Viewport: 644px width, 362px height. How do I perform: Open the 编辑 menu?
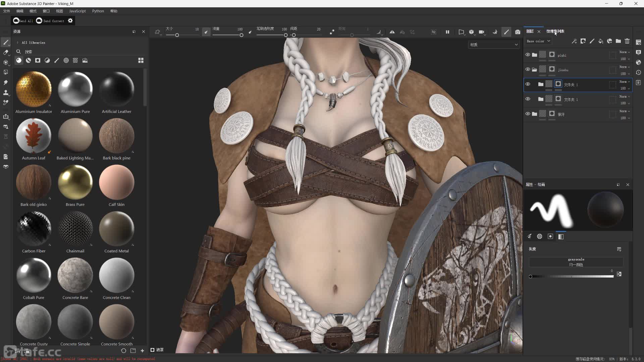click(x=20, y=11)
